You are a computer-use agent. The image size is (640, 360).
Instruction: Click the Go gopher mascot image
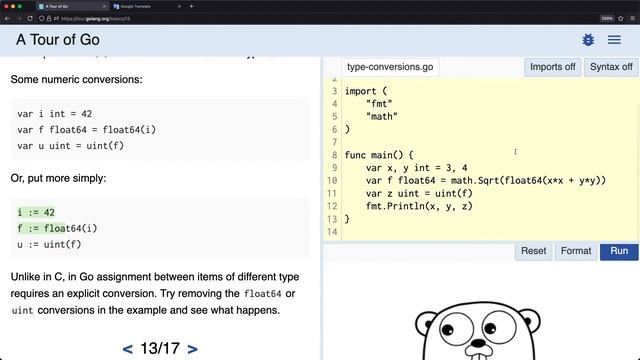click(x=478, y=331)
